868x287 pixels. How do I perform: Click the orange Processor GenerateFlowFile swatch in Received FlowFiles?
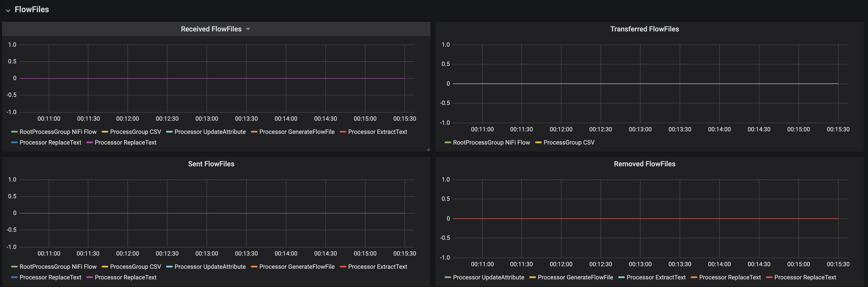pyautogui.click(x=254, y=132)
